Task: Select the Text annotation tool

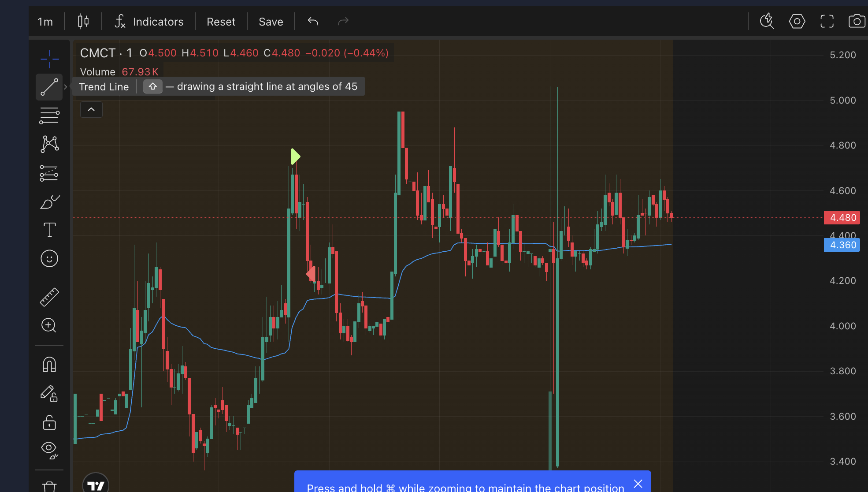Action: 49,230
